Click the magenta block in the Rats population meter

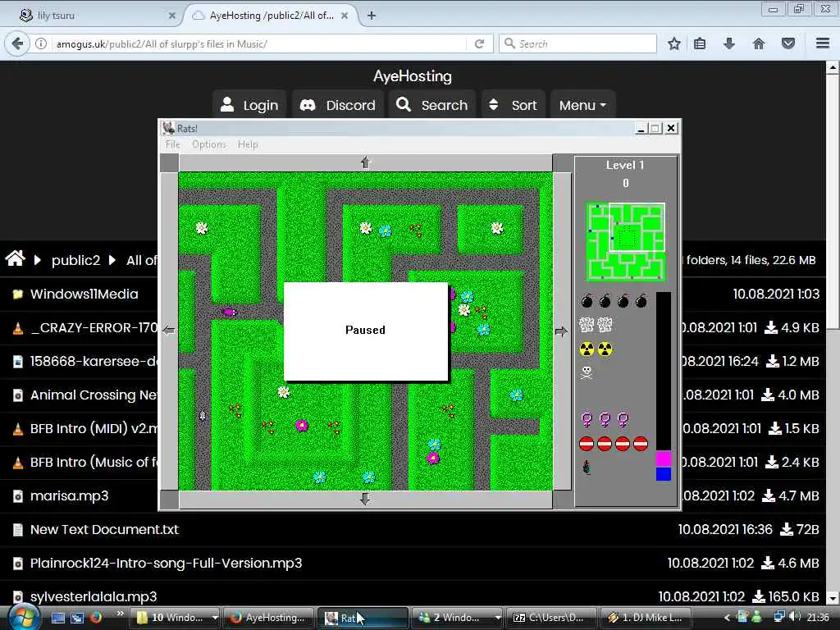pyautogui.click(x=663, y=459)
